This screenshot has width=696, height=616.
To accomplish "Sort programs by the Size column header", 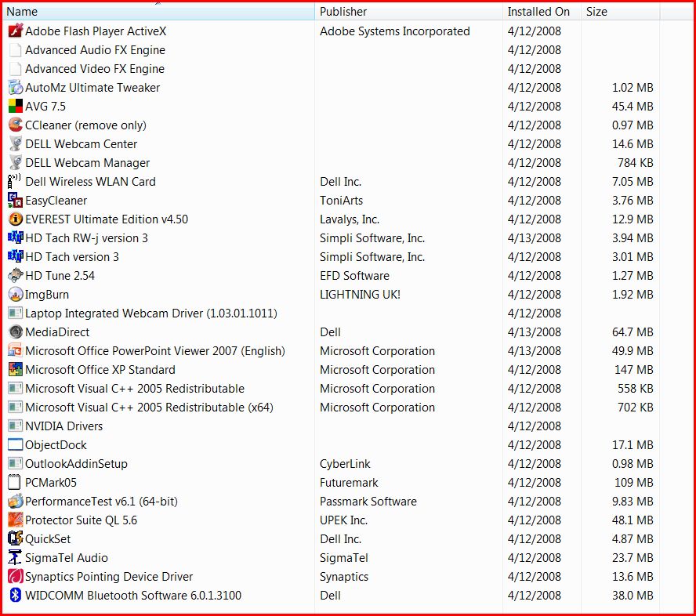I will pyautogui.click(x=621, y=12).
